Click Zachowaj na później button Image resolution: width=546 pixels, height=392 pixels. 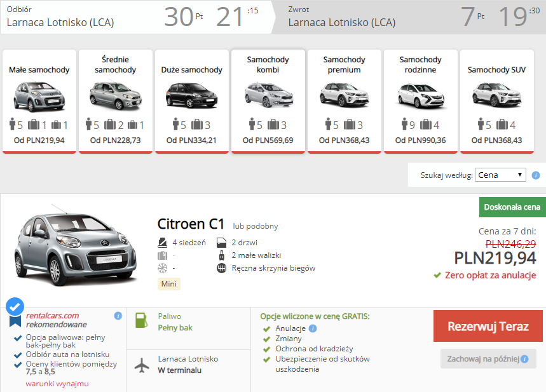coord(488,358)
